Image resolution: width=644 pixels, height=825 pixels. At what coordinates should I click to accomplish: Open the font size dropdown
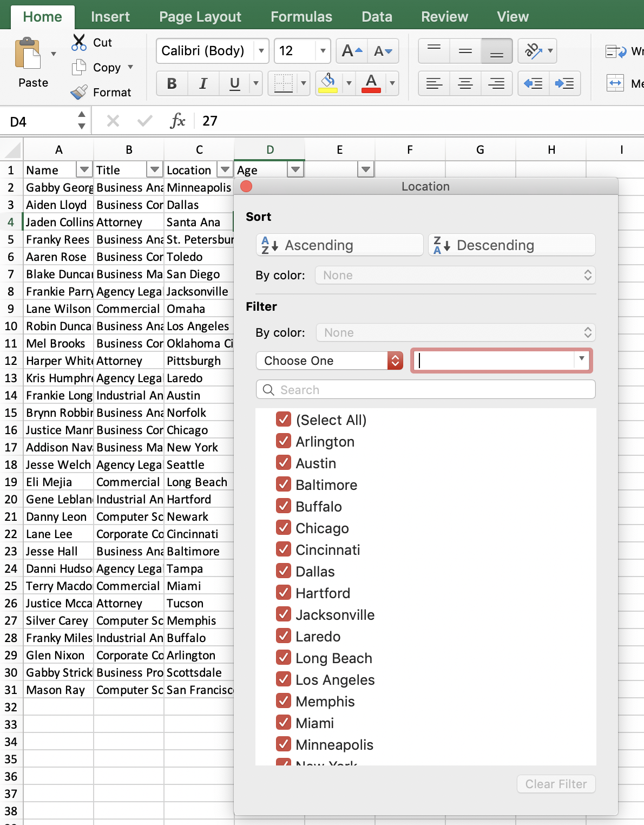tap(322, 51)
